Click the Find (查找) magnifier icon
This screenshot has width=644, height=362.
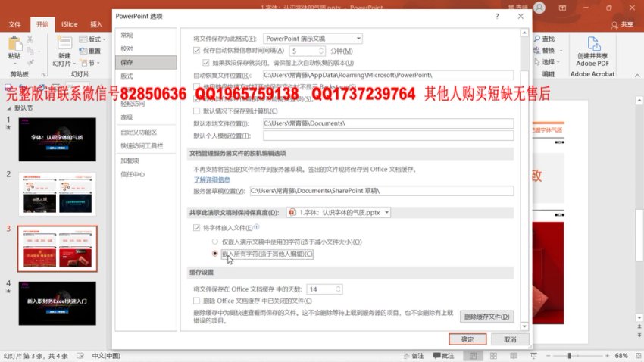(536, 39)
